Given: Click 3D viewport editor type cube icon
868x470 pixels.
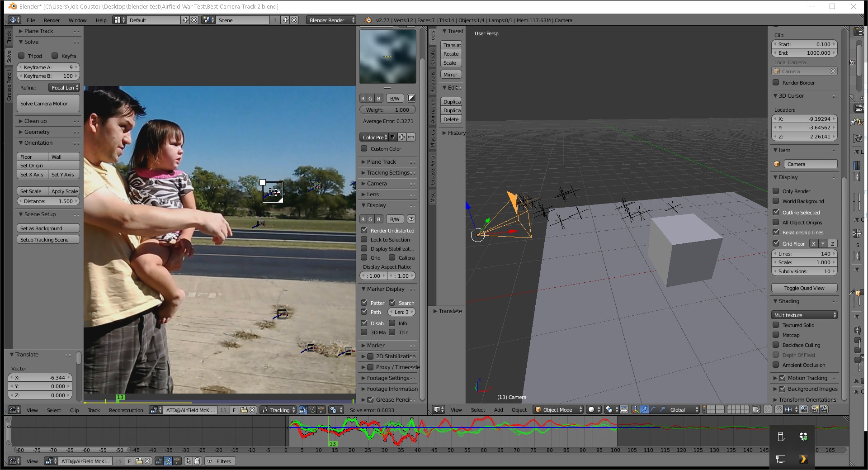Looking at the screenshot, I should [x=439, y=409].
